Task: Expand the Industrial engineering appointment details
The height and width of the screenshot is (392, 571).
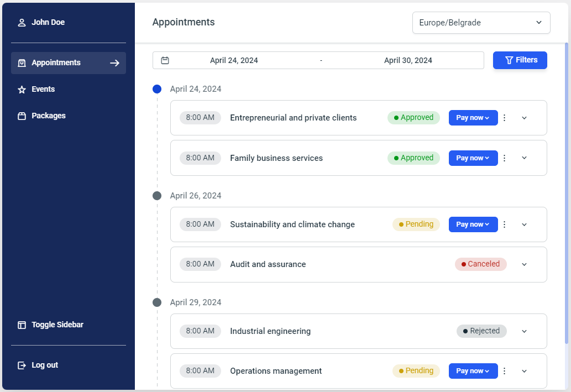Action: (x=524, y=331)
